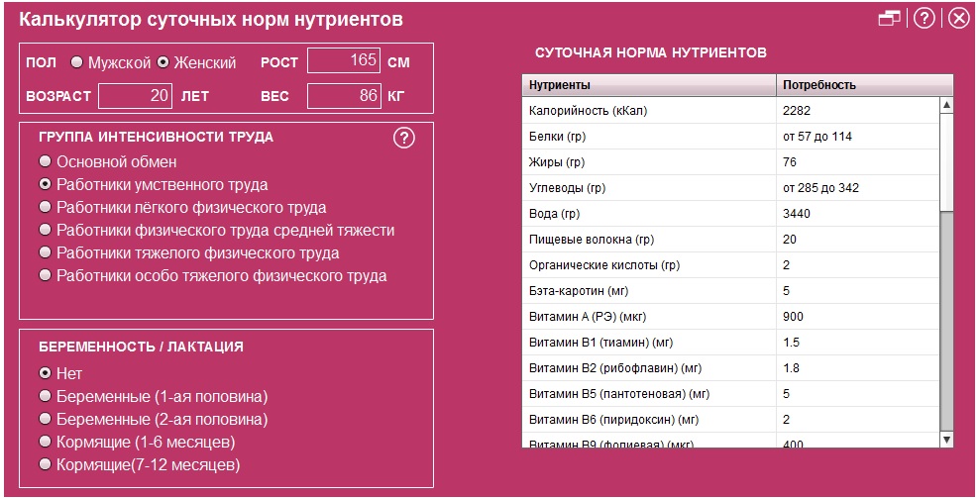
Task: Focus the ВОЗРАСТ age input field
Action: click(135, 96)
